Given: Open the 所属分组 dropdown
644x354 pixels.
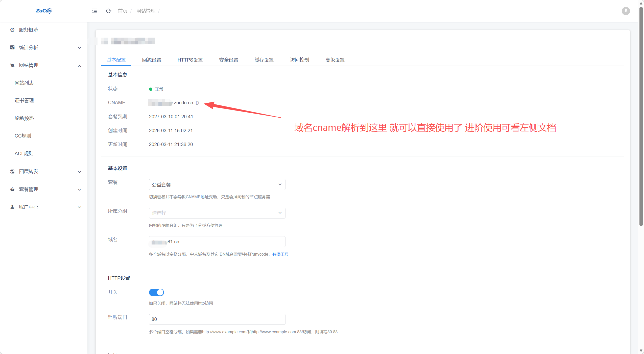Looking at the screenshot, I should coord(217,213).
